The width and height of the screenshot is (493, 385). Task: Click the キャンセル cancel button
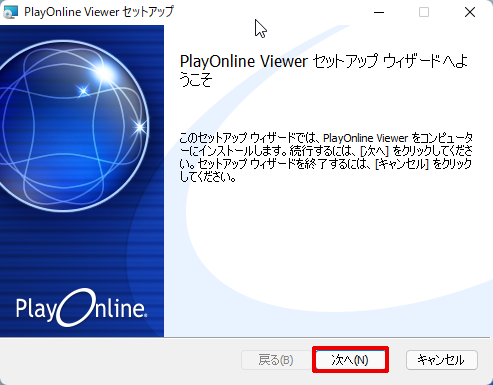point(442,360)
